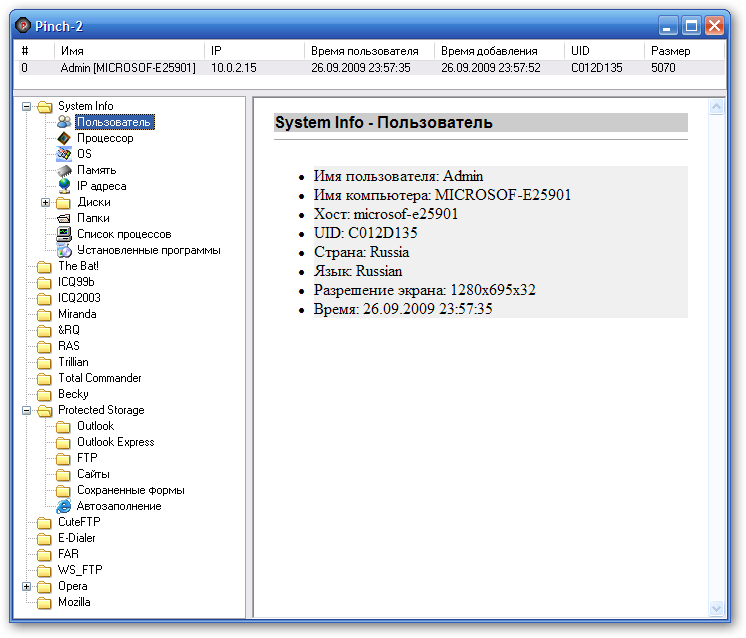View the Список процессов tree item
Viewport: 746px width, 638px height.
[124, 234]
